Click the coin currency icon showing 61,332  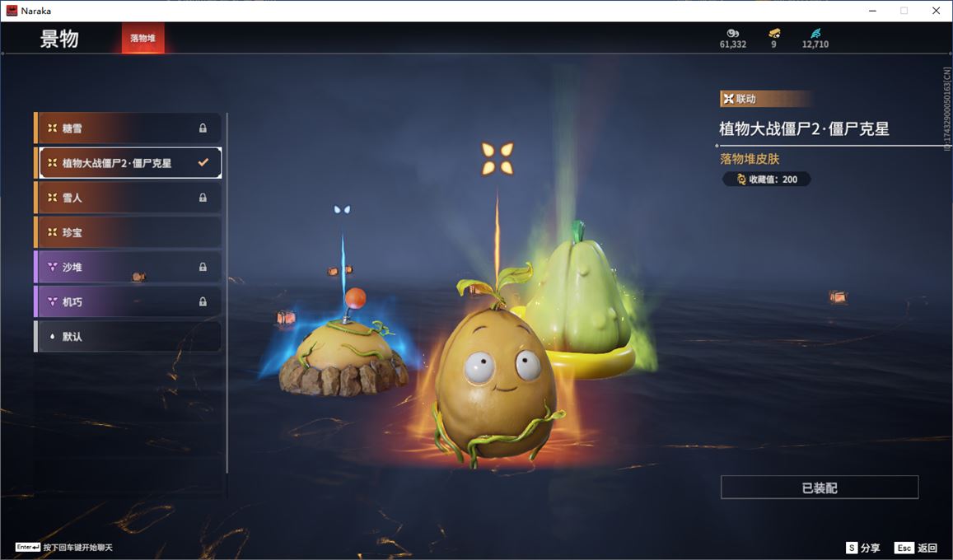(x=733, y=34)
